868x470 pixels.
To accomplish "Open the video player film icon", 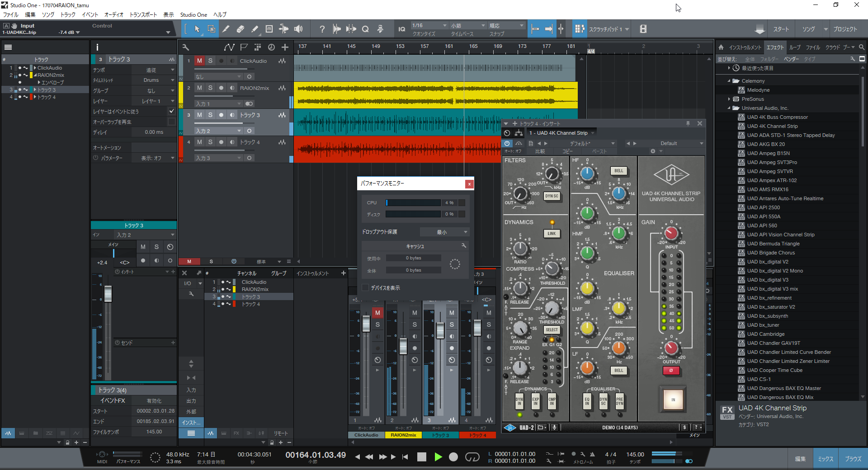I will click(x=643, y=29).
